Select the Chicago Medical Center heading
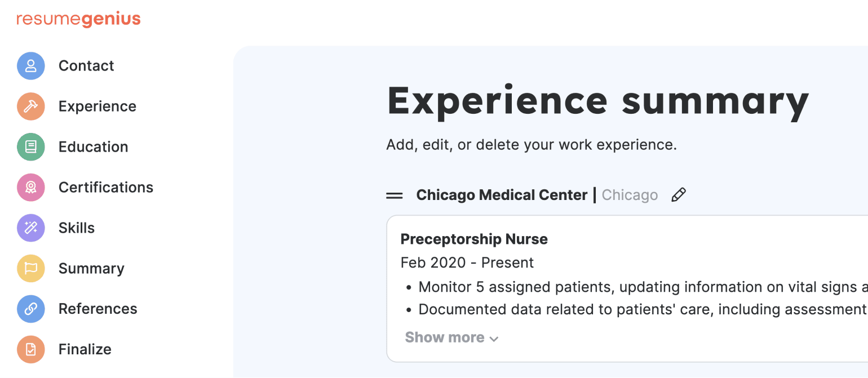 (x=502, y=194)
